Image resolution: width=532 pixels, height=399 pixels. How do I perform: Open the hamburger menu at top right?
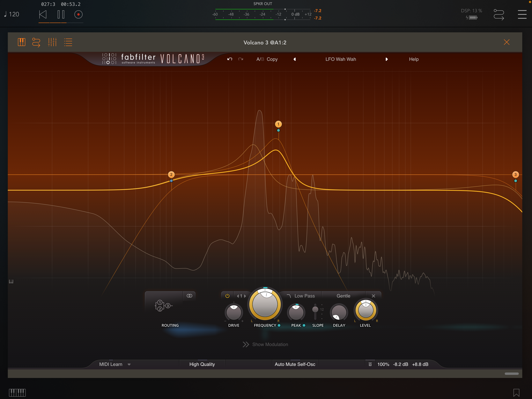click(x=522, y=14)
